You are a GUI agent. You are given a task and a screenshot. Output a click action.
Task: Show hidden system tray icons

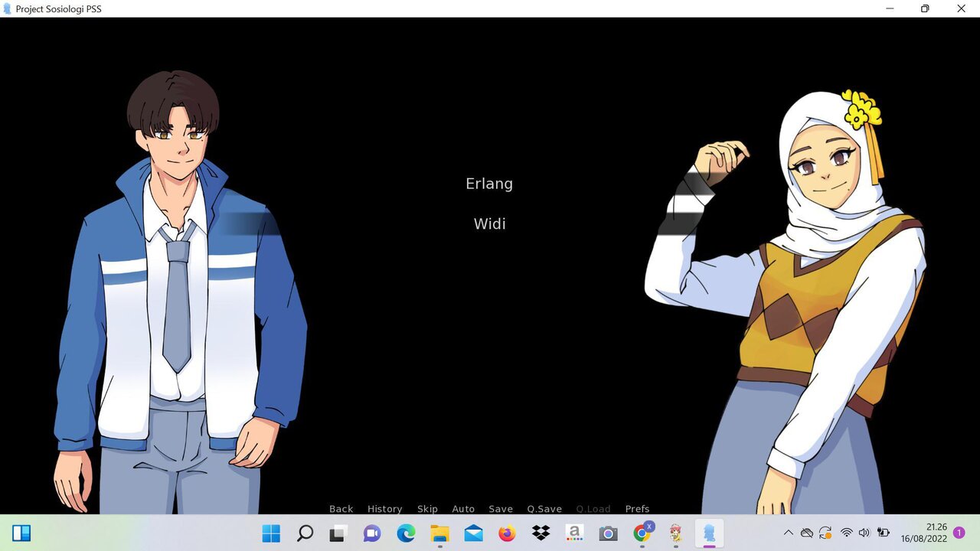pyautogui.click(x=789, y=533)
